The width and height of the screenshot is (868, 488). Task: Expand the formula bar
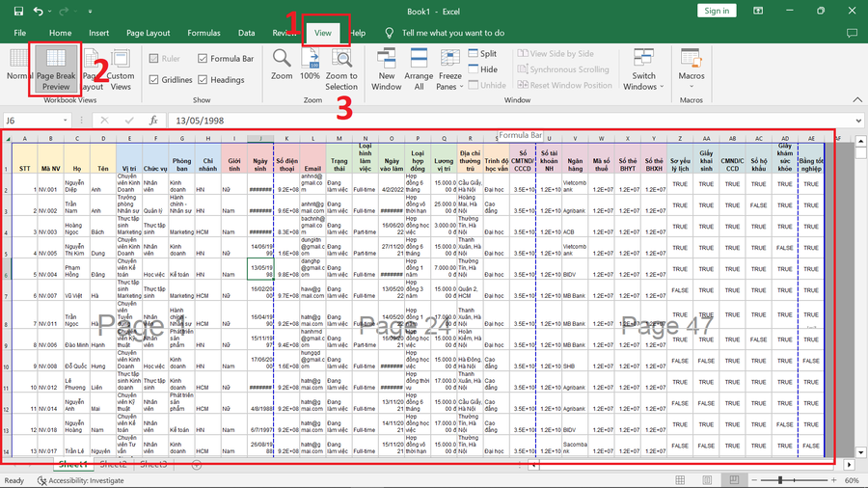pos(858,120)
